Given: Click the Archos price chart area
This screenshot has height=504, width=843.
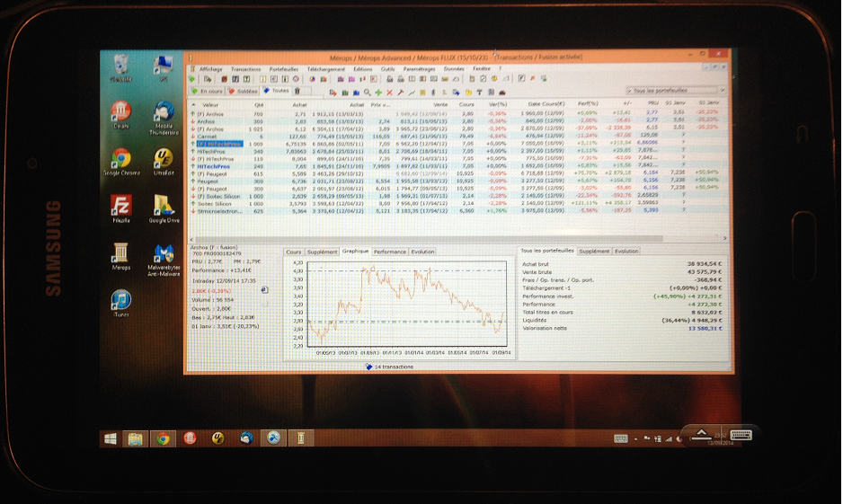Looking at the screenshot, I should 406,305.
